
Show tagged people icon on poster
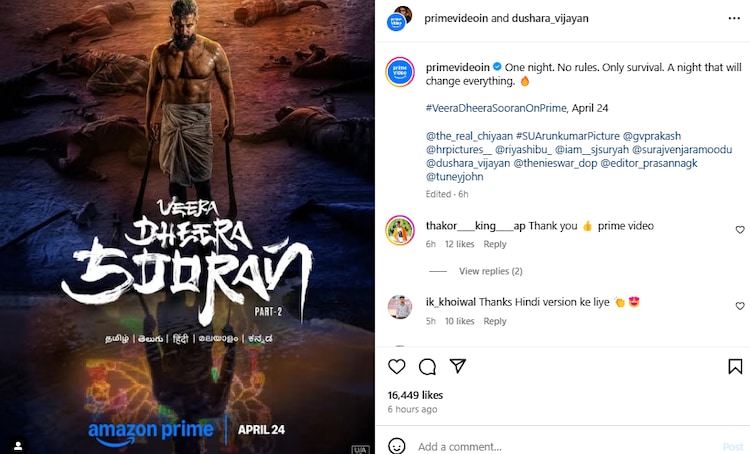pos(18,445)
